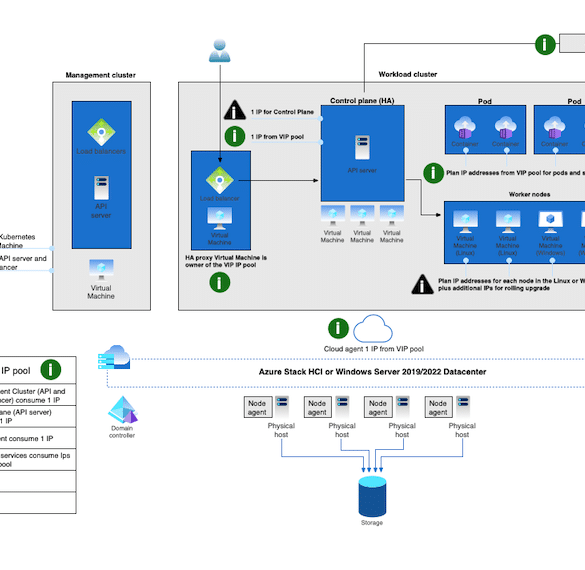
Task: Click the 'nt consume 1 IP' table row
Action: coord(38,438)
